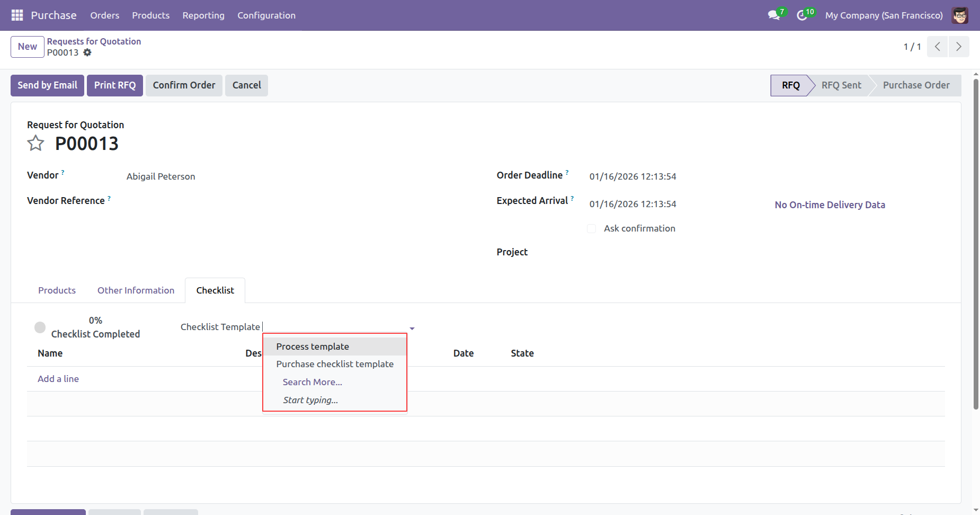Go to the previous record arrow
Image resolution: width=980 pixels, height=515 pixels.
[937, 47]
